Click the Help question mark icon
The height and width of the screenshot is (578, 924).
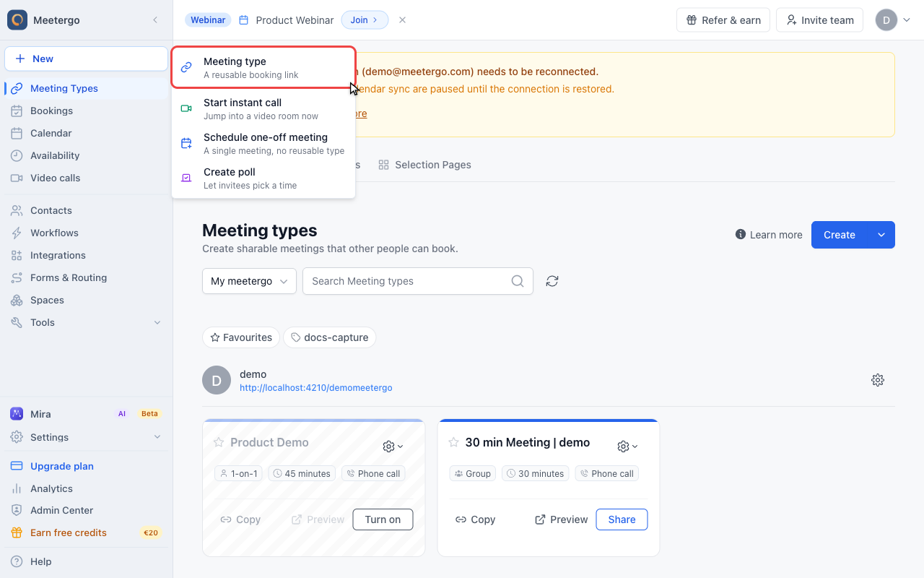click(17, 561)
